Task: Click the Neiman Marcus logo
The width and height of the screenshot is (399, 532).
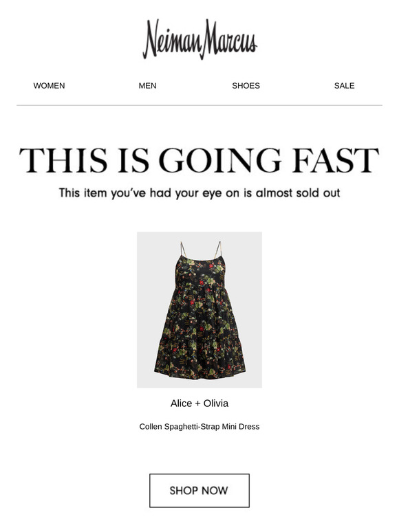Action: tap(199, 39)
